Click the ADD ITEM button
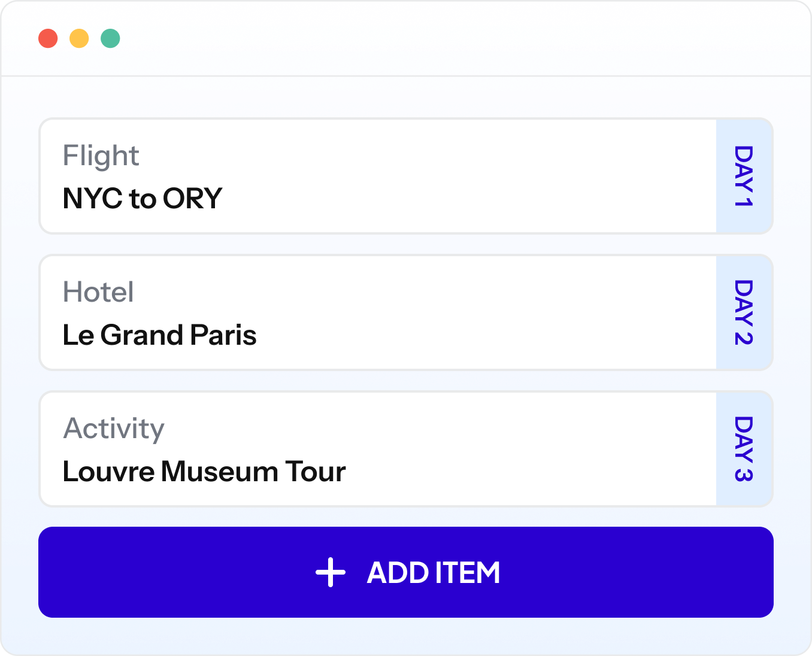812x656 pixels. tap(406, 572)
